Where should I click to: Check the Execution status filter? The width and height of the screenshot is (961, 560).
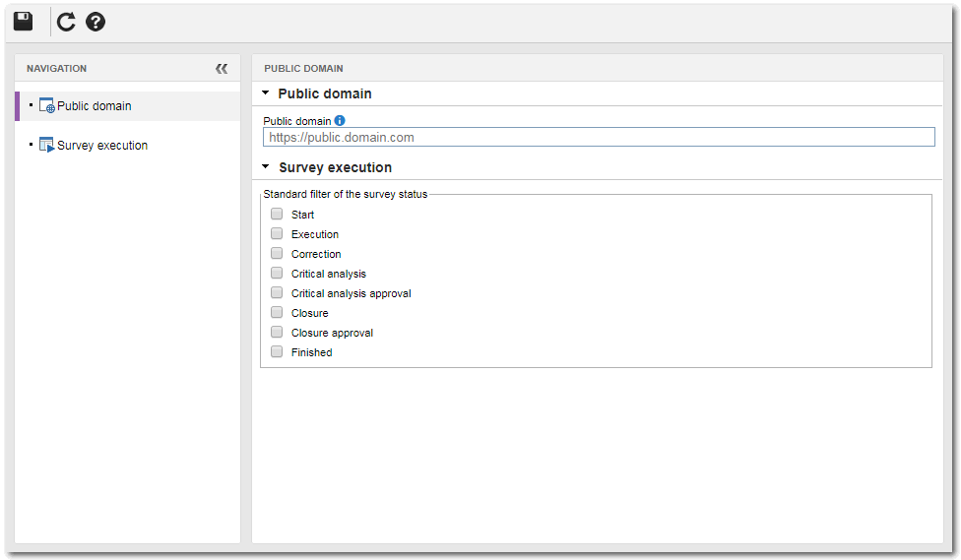(x=277, y=233)
